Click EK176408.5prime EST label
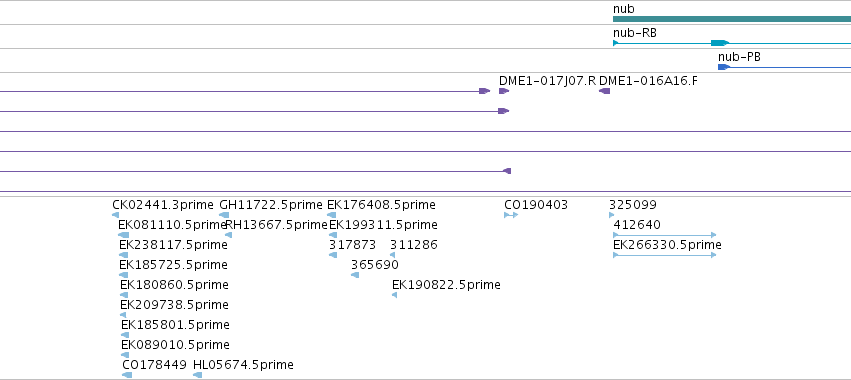 [381, 205]
